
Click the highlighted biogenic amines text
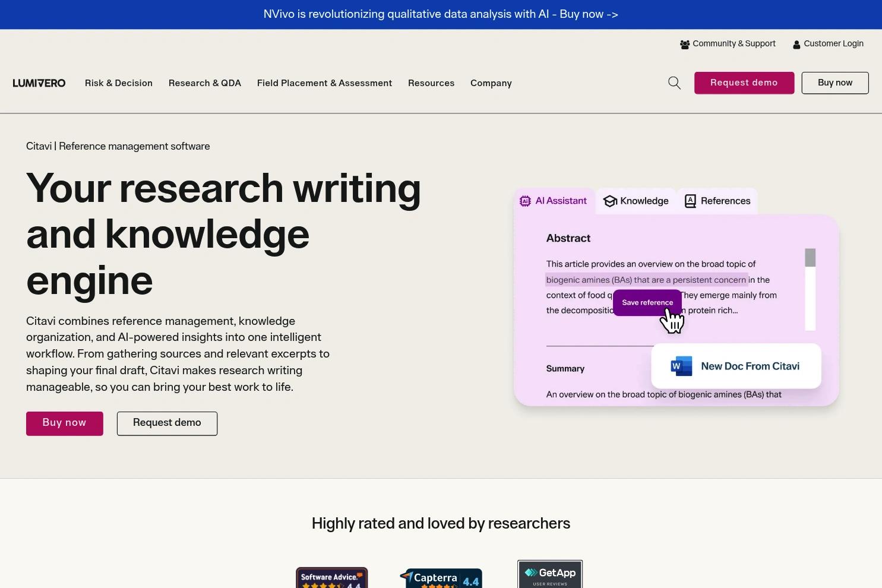click(x=646, y=280)
